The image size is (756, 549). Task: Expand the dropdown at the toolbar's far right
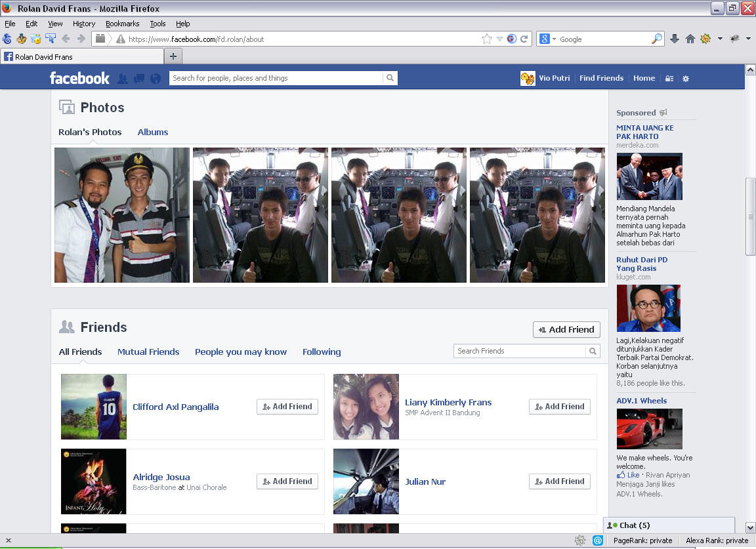[748, 39]
